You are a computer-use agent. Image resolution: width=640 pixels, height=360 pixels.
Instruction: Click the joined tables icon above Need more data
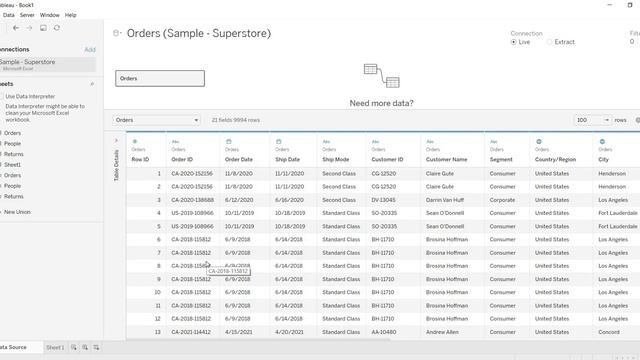click(x=381, y=76)
